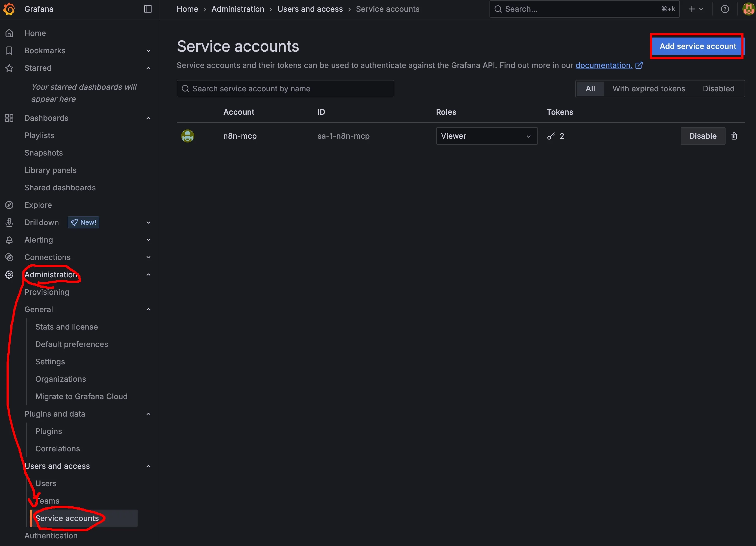Click the Dashboards grid icon
The width and height of the screenshot is (756, 546).
point(9,118)
